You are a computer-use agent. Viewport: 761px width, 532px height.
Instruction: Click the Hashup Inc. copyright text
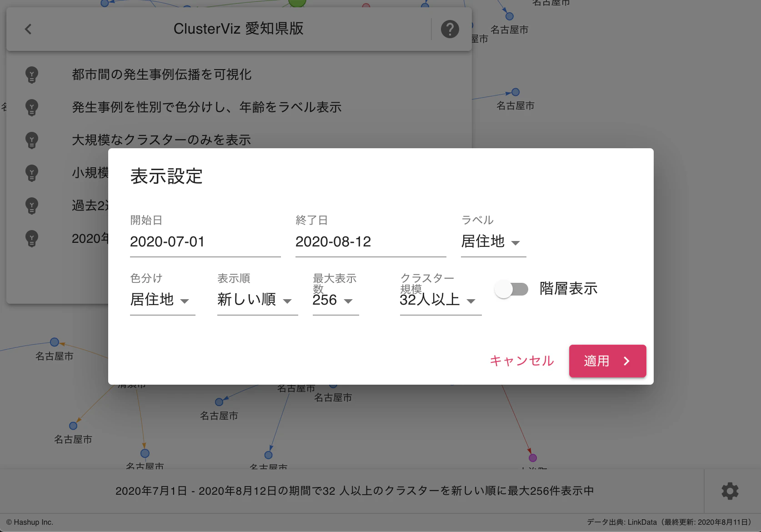click(30, 522)
